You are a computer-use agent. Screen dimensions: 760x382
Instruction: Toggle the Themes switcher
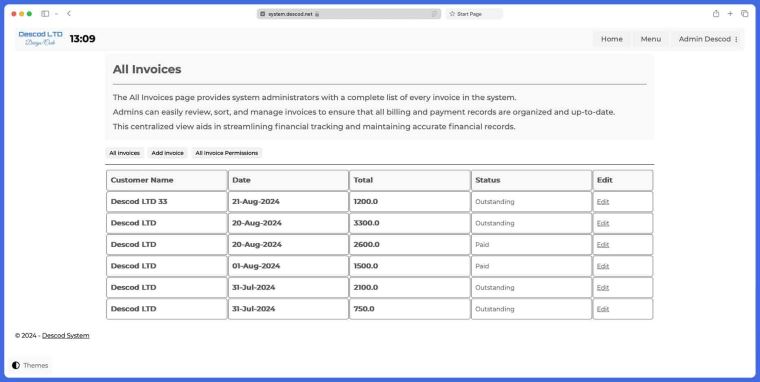(x=30, y=366)
